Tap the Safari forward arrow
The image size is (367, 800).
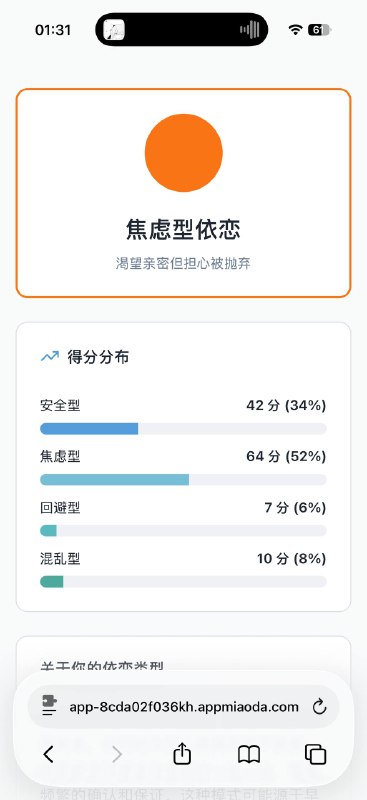(x=117, y=754)
